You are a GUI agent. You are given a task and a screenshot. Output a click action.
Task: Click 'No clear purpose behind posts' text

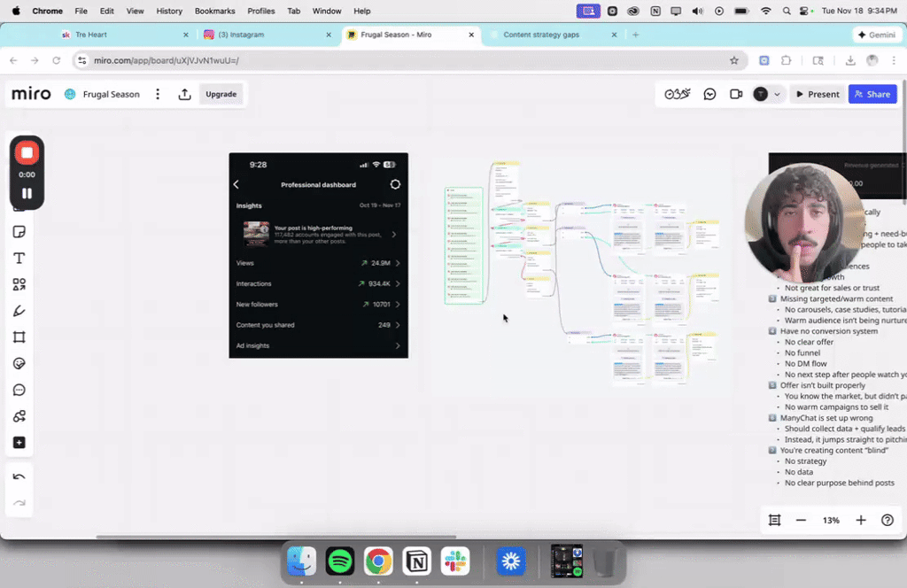pos(840,483)
